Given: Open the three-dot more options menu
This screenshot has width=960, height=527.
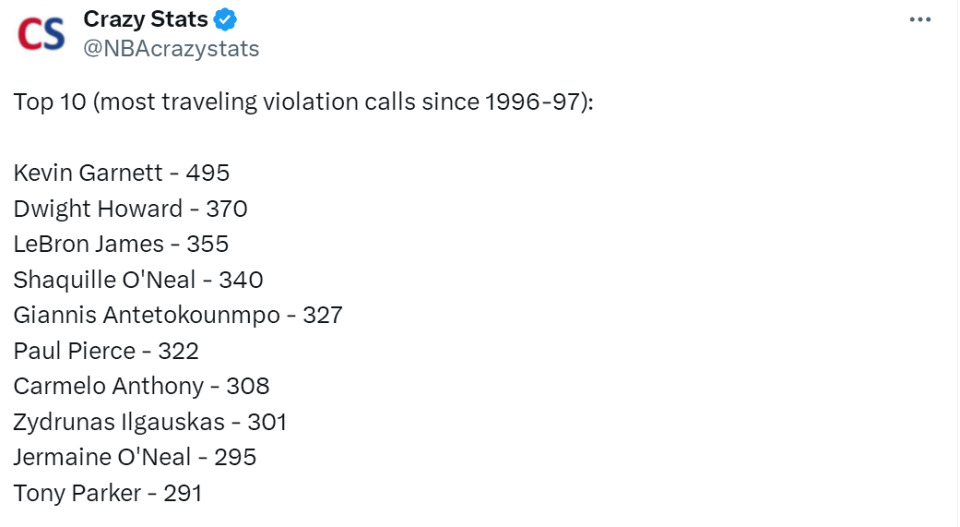Looking at the screenshot, I should click(x=919, y=20).
